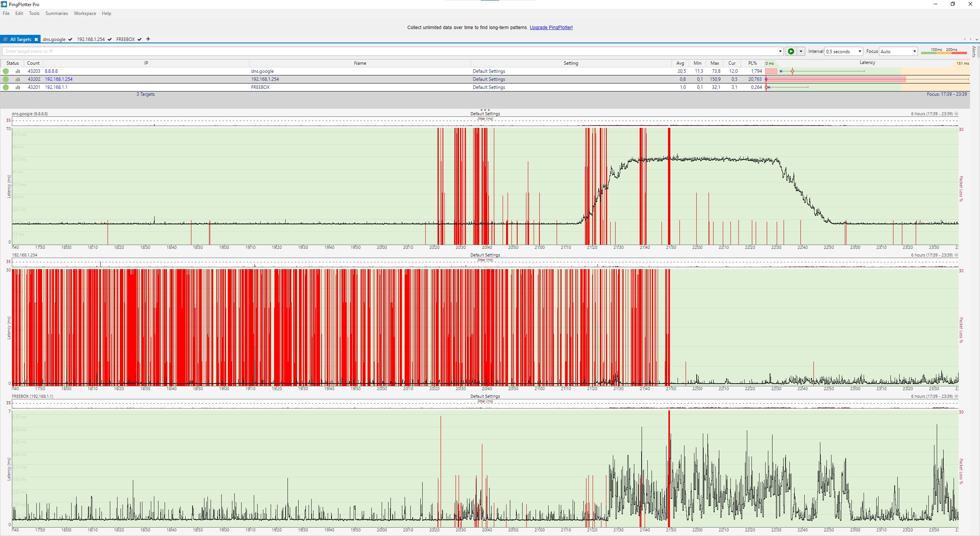Open the Focus Auto dropdown

(898, 51)
